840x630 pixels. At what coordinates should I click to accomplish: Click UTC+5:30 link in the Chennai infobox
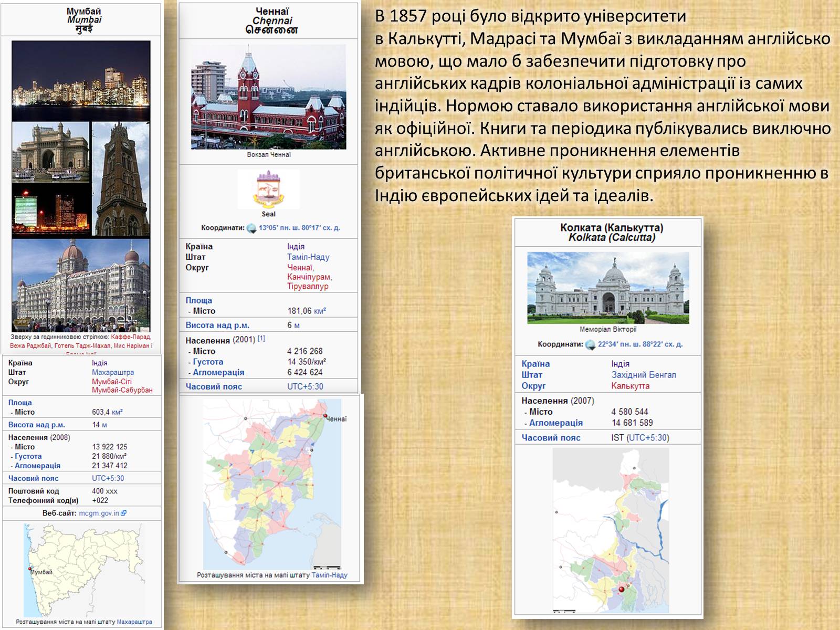point(305,386)
